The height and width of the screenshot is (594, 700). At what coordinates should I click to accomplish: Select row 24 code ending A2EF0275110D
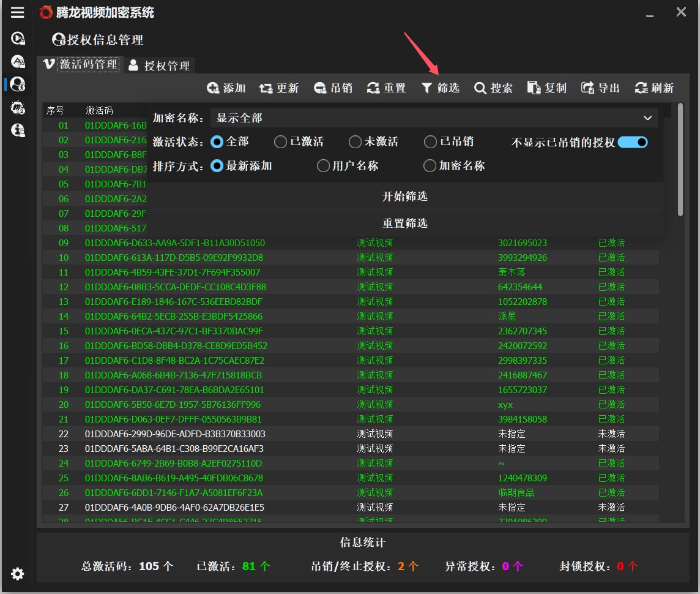[x=174, y=463]
